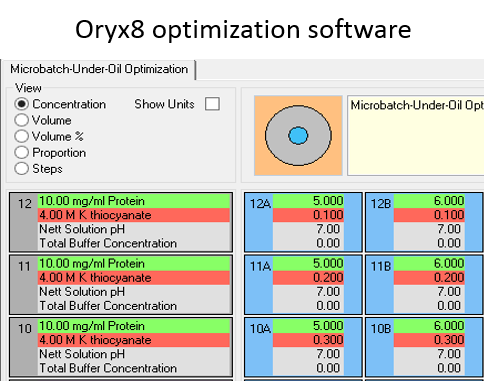Viewport: 487px width, 381px height.
Task: Click the yellow Microbatch-Under-Oil description field
Action: point(415,135)
